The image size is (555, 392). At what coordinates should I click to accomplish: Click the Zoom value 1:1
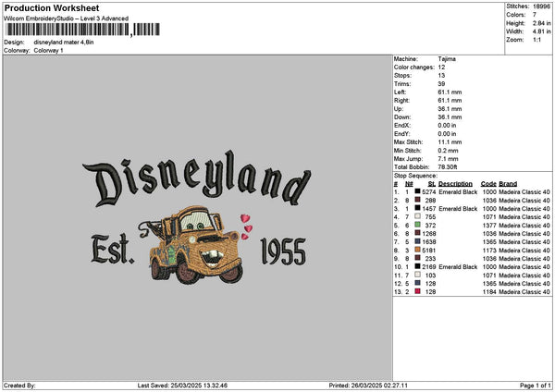[x=536, y=40]
